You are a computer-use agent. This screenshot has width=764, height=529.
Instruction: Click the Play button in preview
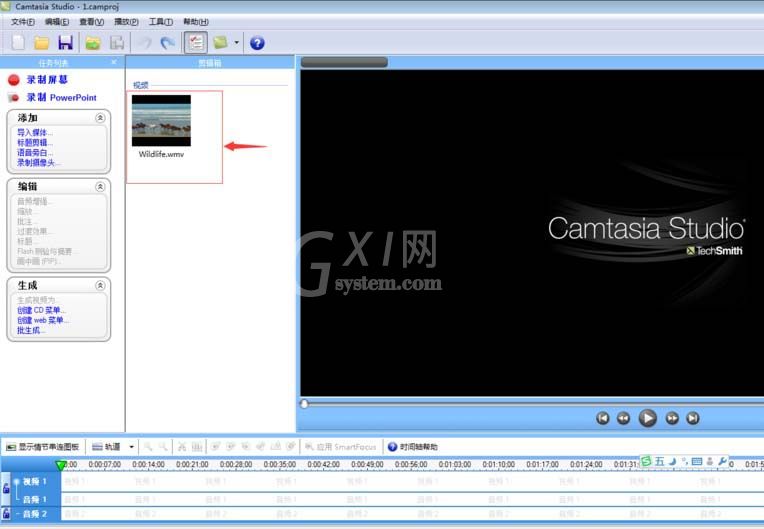pyautogui.click(x=648, y=418)
